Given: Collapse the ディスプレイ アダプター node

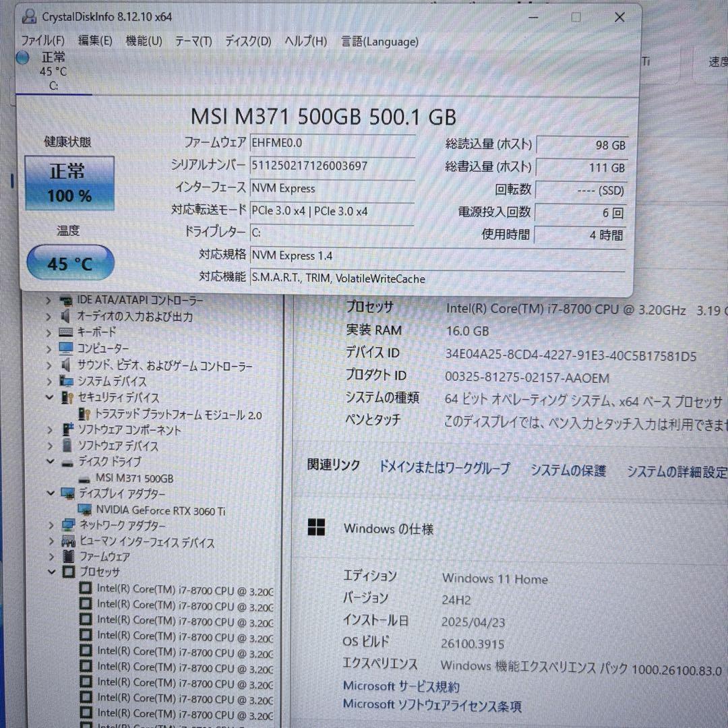Looking at the screenshot, I should pyautogui.click(x=51, y=493).
